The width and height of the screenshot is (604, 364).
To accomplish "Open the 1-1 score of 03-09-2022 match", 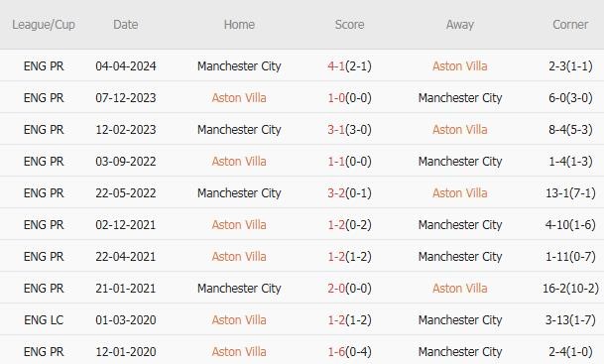I will point(336,161).
